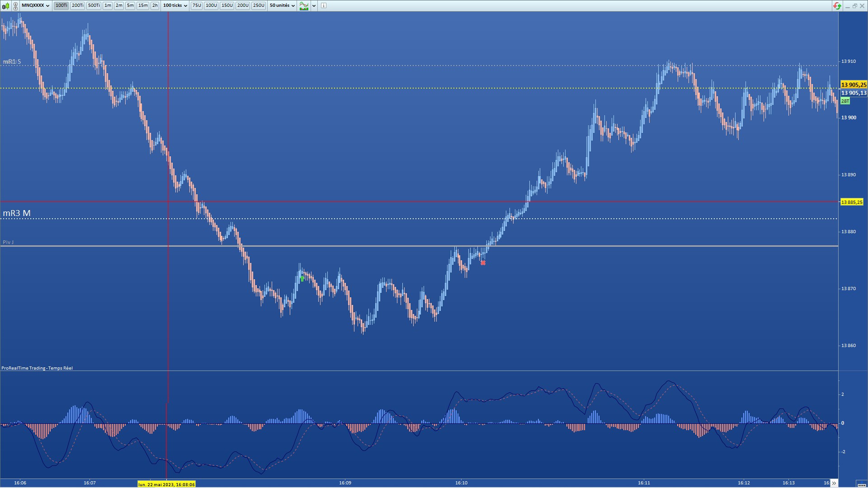Select the 5m timeframe button

pyautogui.click(x=130, y=5)
